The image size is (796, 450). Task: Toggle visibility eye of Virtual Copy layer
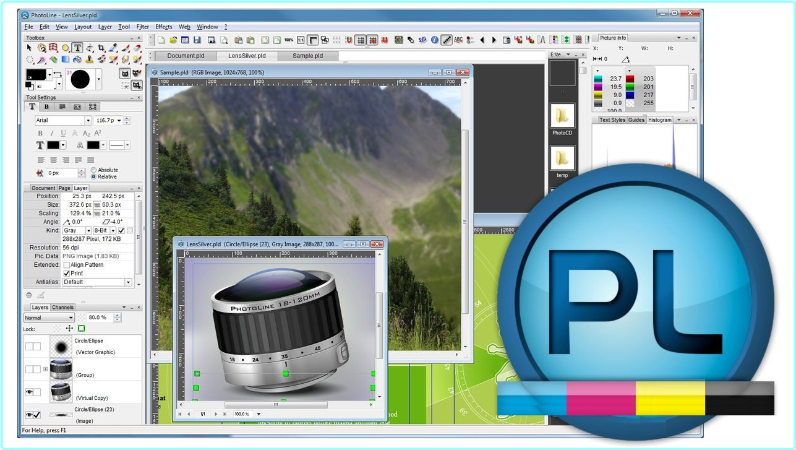pyautogui.click(x=29, y=392)
